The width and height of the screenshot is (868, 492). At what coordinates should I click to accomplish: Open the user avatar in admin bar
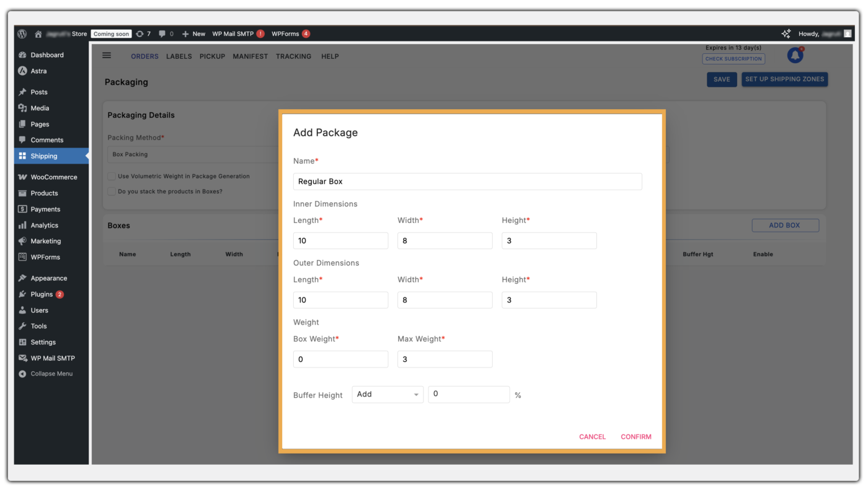[848, 33]
